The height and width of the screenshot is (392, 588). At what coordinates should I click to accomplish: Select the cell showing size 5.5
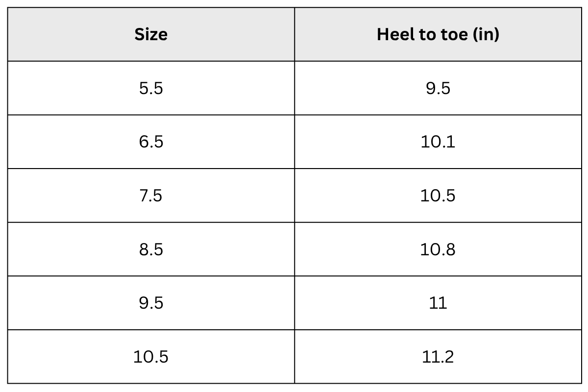pos(151,88)
